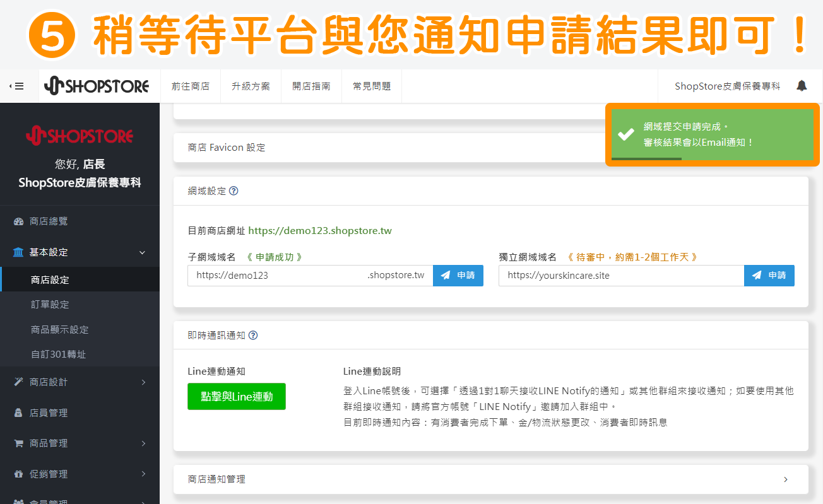This screenshot has width=823, height=504.
Task: Click checkmark icon in success notification
Action: pyautogui.click(x=626, y=134)
